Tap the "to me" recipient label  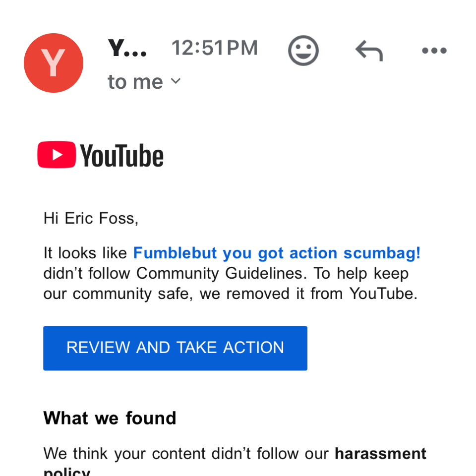click(x=135, y=82)
